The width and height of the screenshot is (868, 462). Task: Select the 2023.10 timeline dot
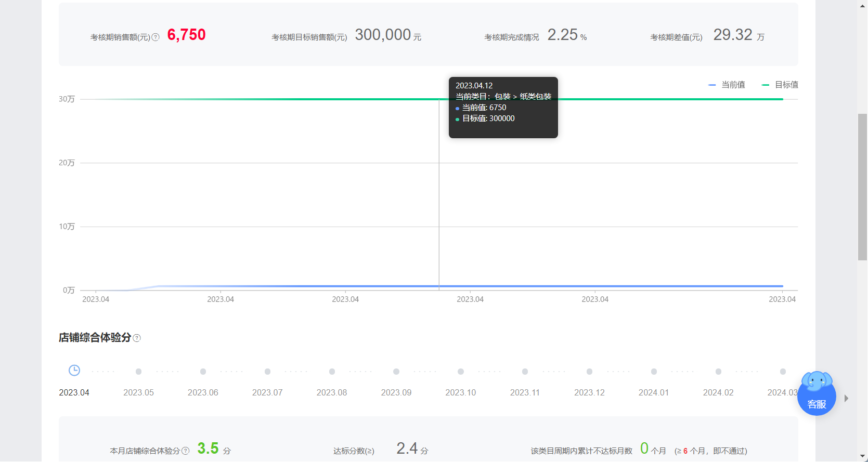click(x=461, y=372)
